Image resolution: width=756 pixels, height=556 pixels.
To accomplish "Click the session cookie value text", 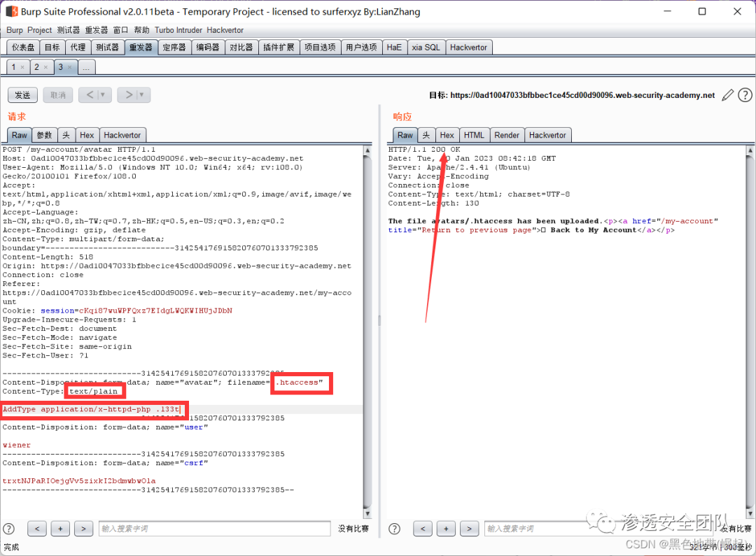I will (x=155, y=311).
